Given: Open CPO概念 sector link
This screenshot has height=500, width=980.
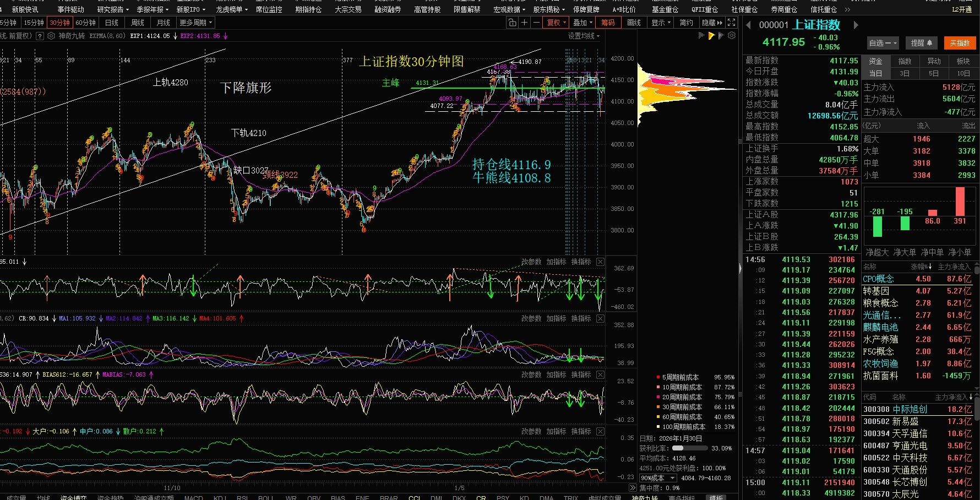Looking at the screenshot, I should tap(878, 279).
